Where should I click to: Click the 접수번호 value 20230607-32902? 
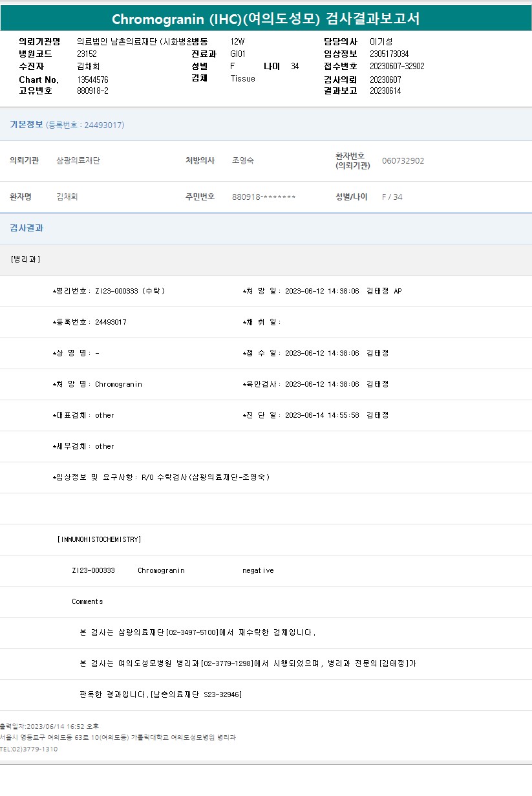397,67
